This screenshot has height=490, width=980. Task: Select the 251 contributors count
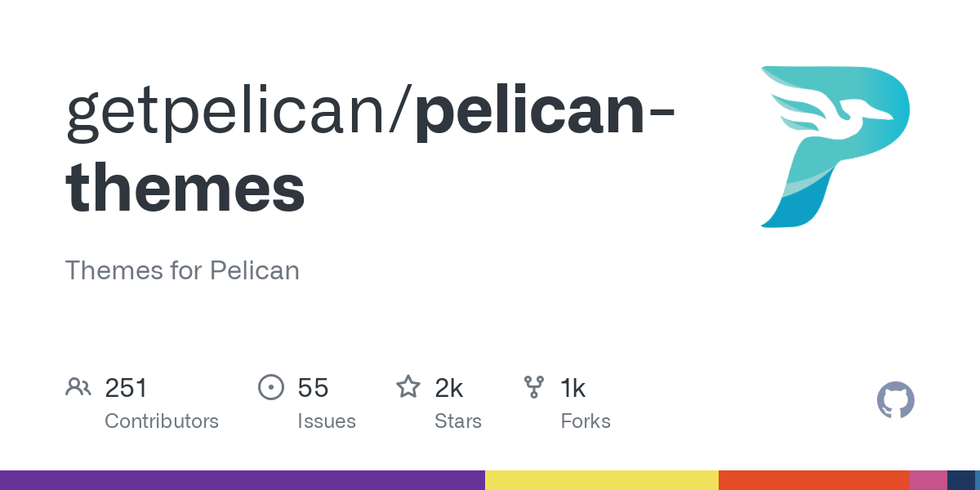pyautogui.click(x=127, y=388)
